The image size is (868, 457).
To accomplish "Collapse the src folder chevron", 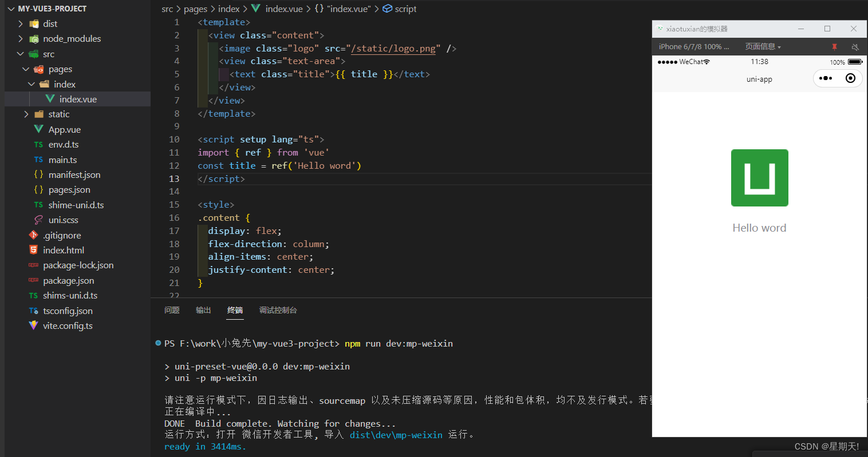I will (x=21, y=54).
